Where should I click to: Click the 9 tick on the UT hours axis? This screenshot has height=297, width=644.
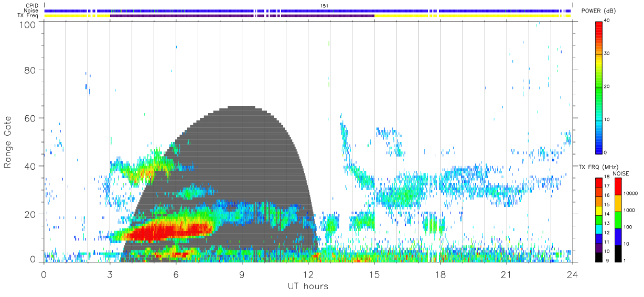pyautogui.click(x=242, y=274)
